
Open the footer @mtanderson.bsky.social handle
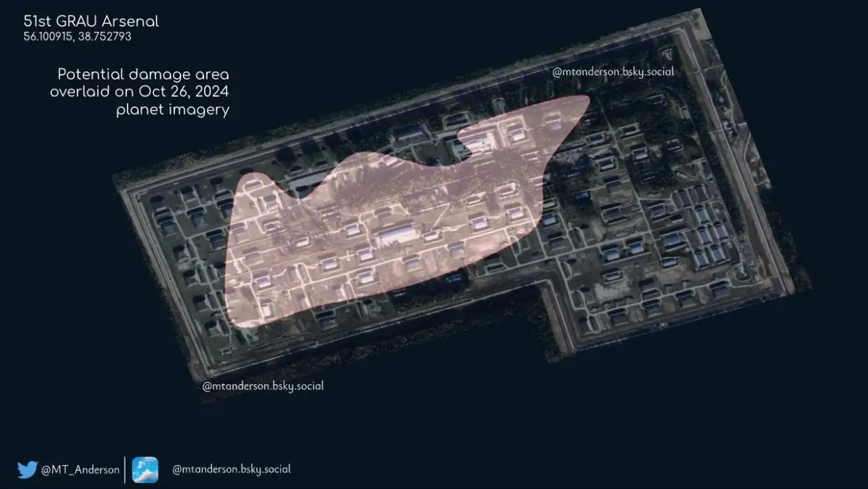tap(231, 469)
